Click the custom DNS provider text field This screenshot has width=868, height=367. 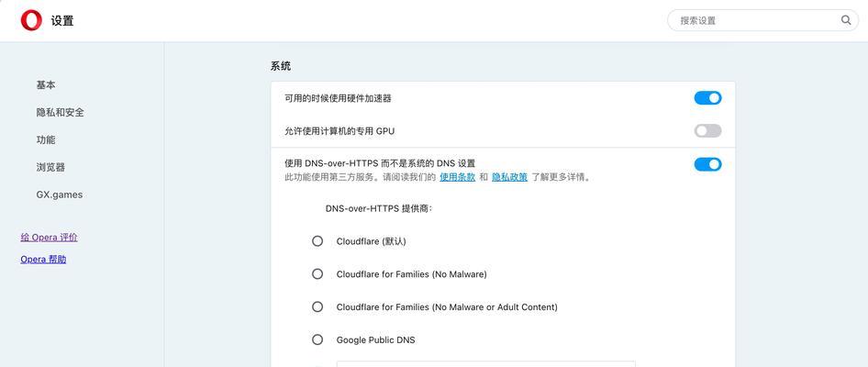486,363
